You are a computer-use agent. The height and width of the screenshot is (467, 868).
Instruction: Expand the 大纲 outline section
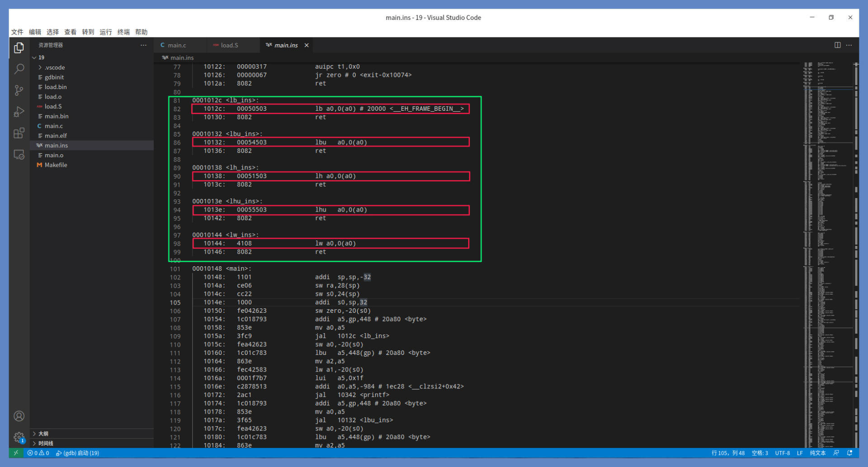(43, 434)
